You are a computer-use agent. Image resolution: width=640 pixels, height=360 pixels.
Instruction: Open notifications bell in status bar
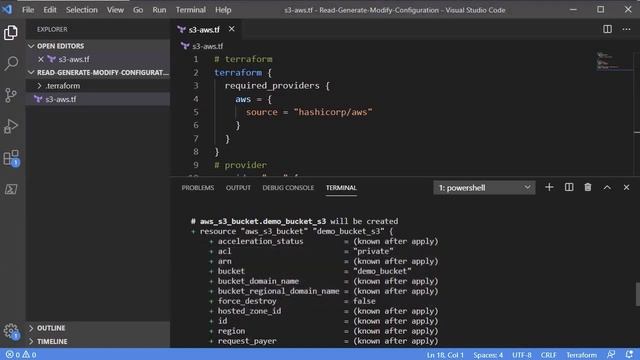click(x=629, y=354)
